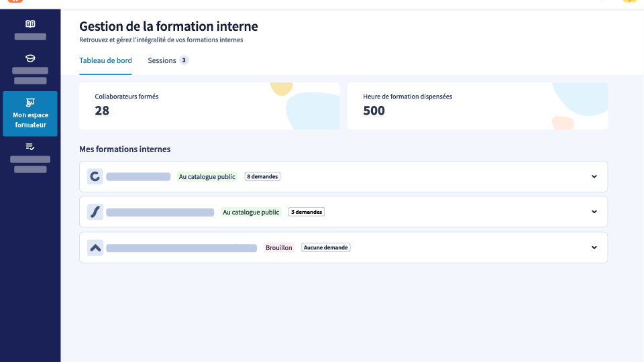Image resolution: width=644 pixels, height=362 pixels.
Task: Open Mon espace formateur in sidebar
Action: (x=30, y=114)
